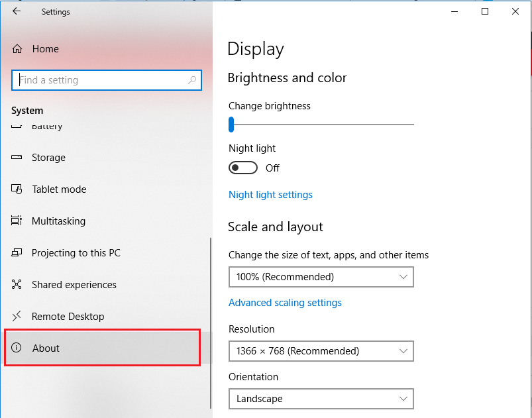Viewport: 532px width, 418px height.
Task: Open the 100% (Recommended) scaling dropdown
Action: pos(321,277)
